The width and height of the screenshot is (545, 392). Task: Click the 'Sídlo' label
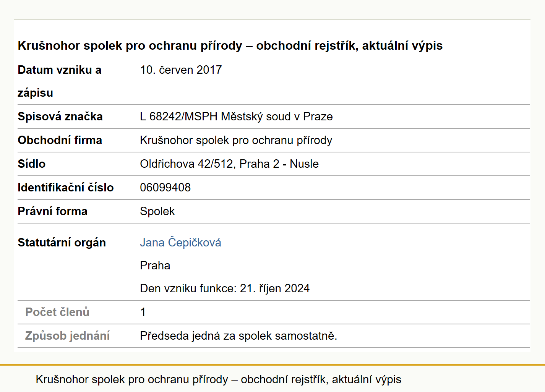(32, 164)
